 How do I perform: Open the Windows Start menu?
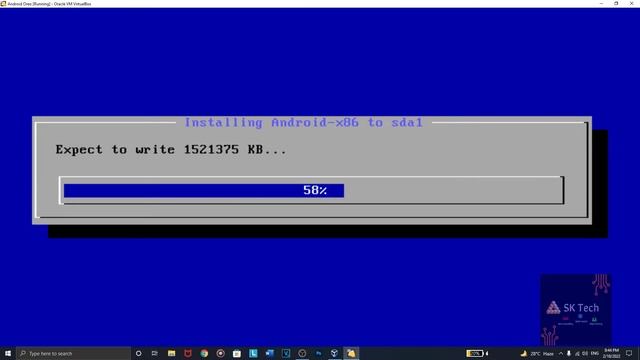[x=8, y=353]
